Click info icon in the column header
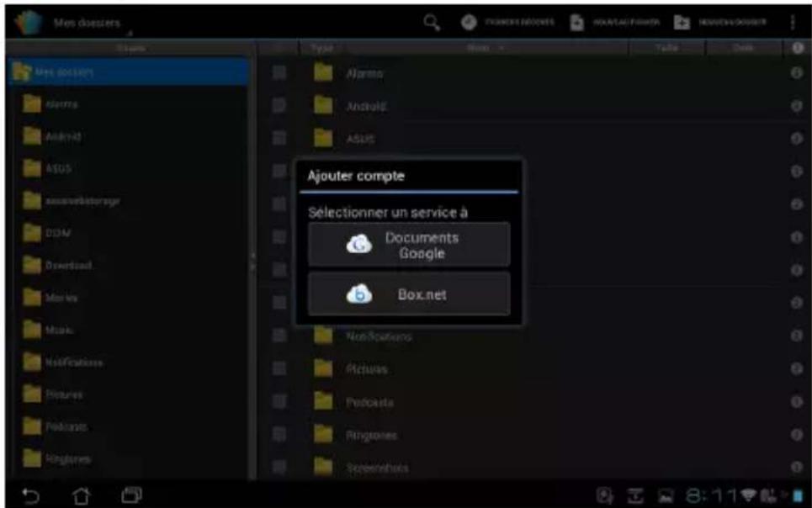Screen dimensions: 812x508 tap(798, 48)
